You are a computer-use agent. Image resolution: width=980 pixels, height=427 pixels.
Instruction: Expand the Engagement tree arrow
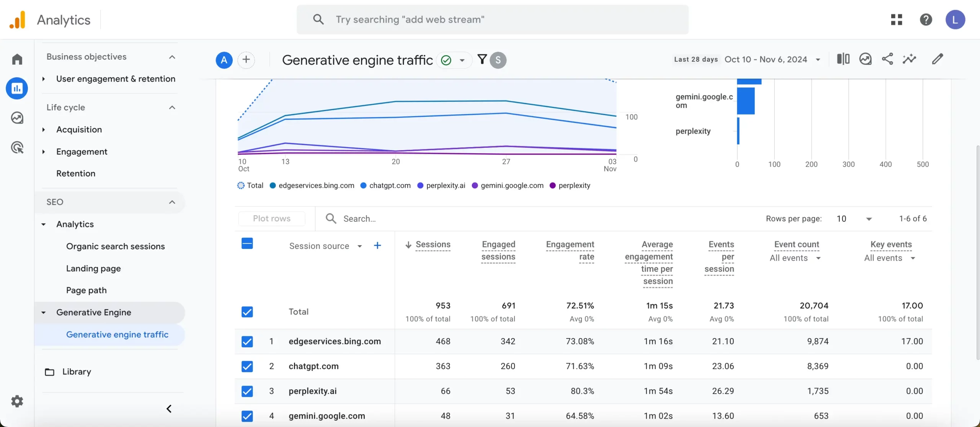pyautogui.click(x=44, y=152)
